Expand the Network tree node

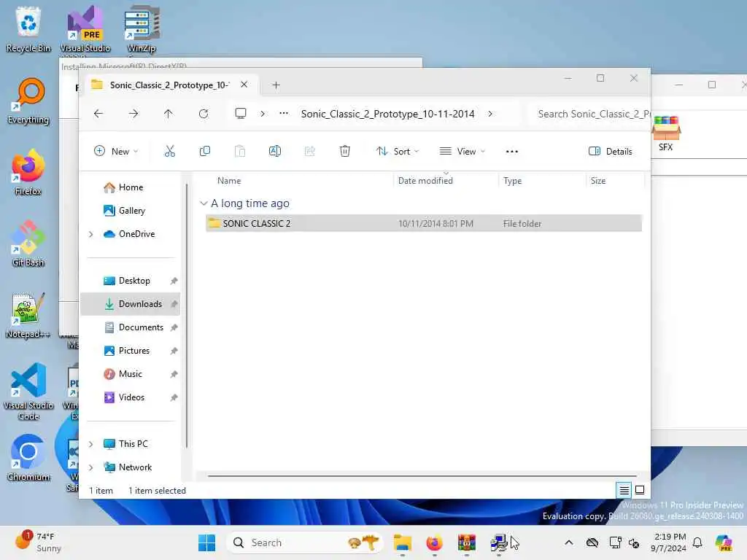point(91,467)
